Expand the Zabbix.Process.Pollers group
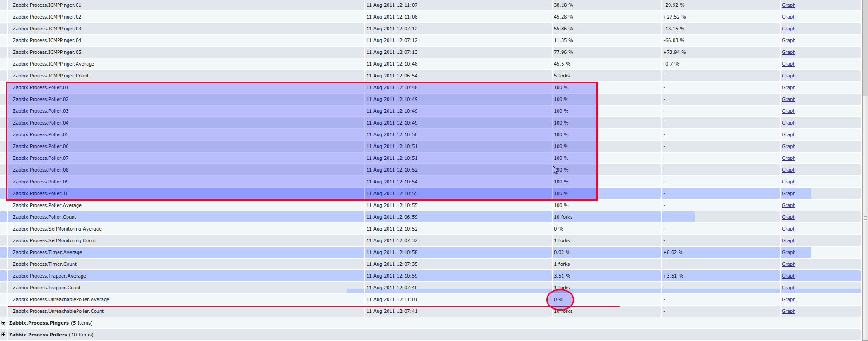868x341 pixels. [3, 335]
